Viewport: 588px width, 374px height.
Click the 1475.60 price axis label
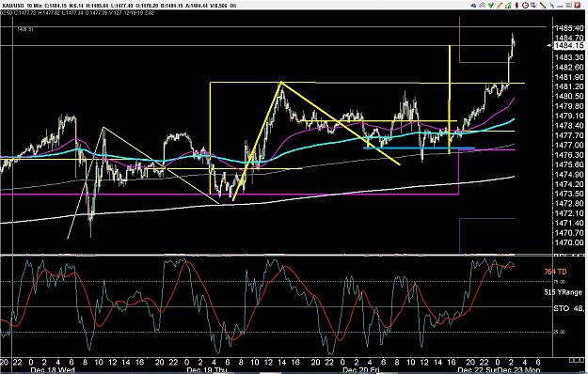569,164
